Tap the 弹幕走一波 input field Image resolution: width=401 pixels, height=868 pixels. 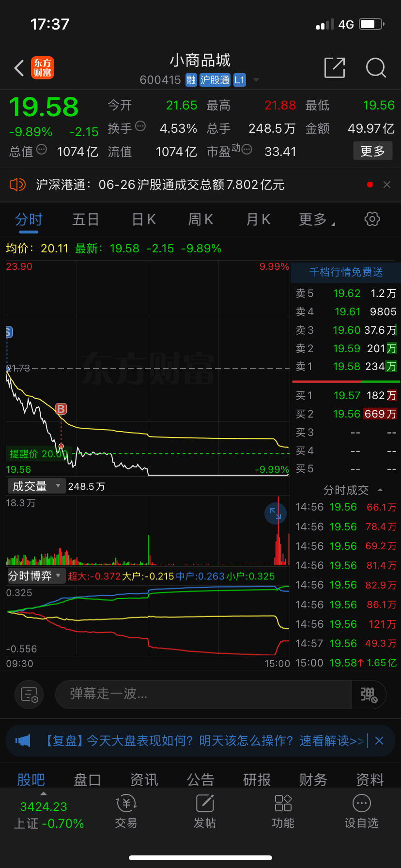[x=204, y=695]
